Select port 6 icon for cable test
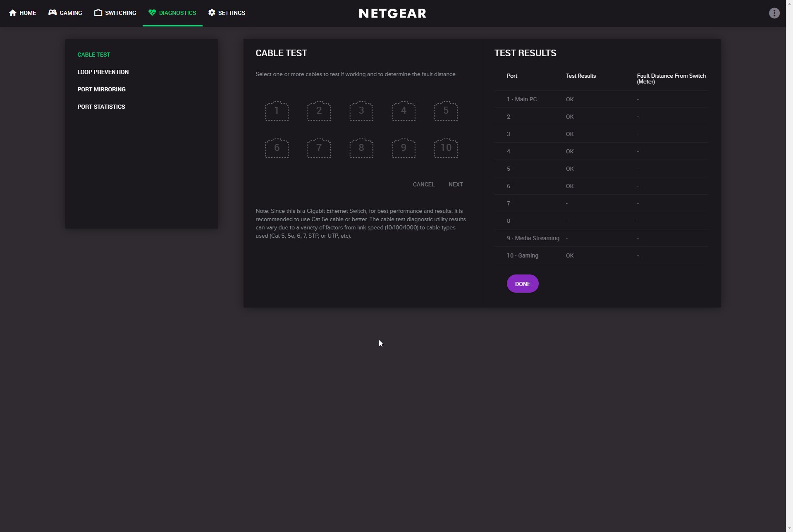The height and width of the screenshot is (532, 793). click(277, 148)
